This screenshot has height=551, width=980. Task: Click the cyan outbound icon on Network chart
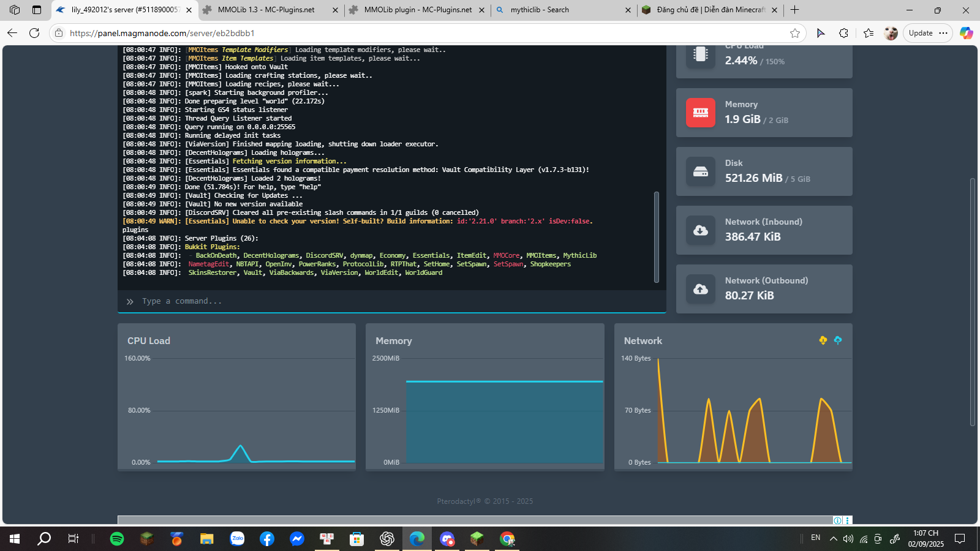point(837,340)
